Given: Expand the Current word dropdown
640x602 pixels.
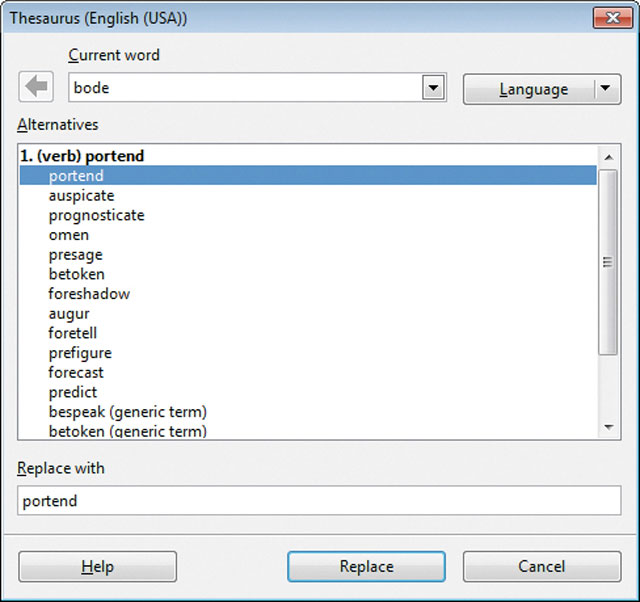Looking at the screenshot, I should [432, 88].
